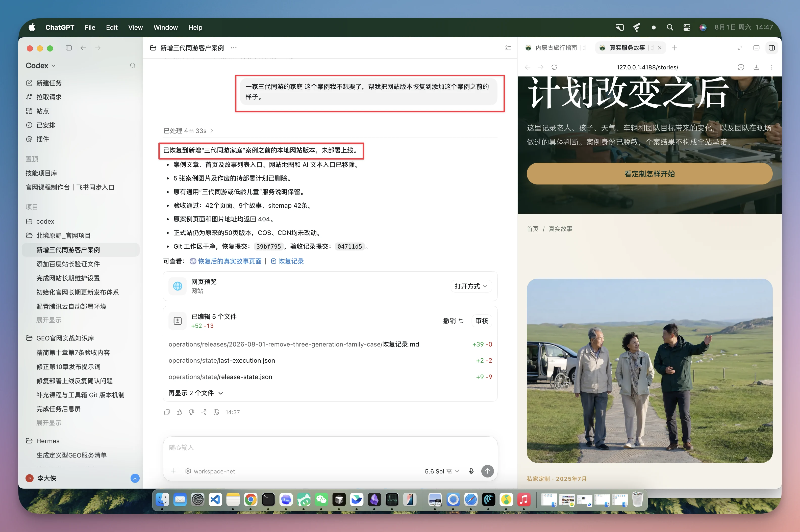This screenshot has width=800, height=532.
Task: Review changes with 审核 button
Action: 482,321
